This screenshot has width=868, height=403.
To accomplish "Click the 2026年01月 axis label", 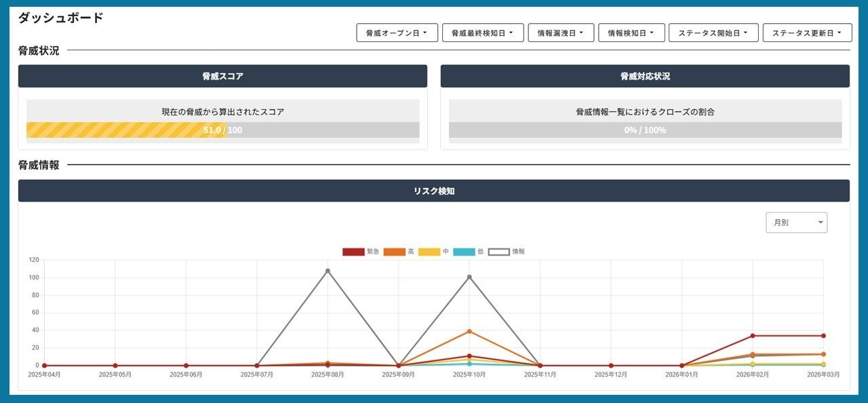I will 682,374.
